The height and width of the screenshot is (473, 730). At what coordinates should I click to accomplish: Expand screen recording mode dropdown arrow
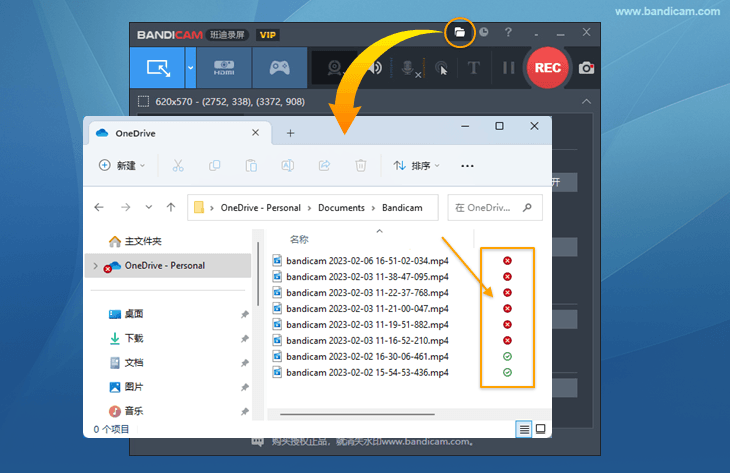190,68
